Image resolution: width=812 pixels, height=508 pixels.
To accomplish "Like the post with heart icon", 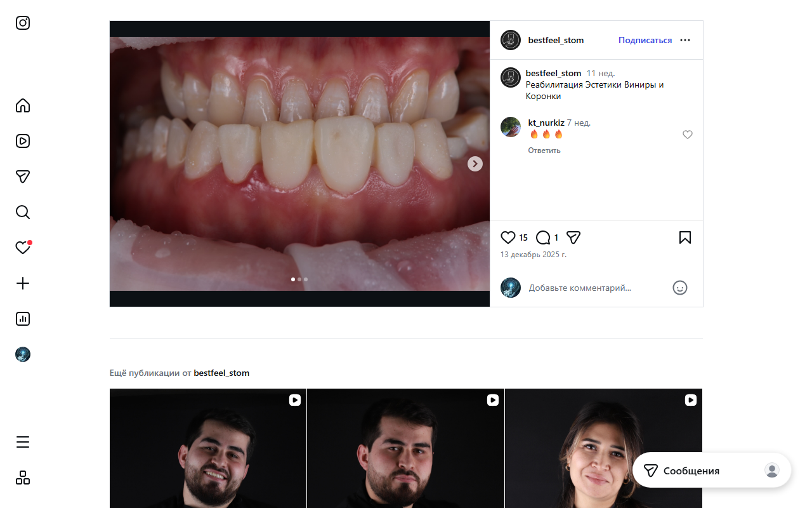I will pos(508,237).
